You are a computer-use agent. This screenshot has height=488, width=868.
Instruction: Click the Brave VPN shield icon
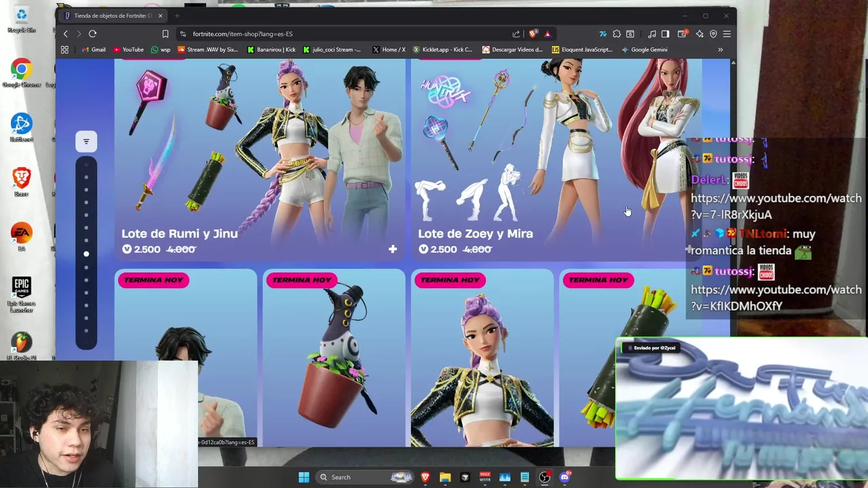point(713,34)
